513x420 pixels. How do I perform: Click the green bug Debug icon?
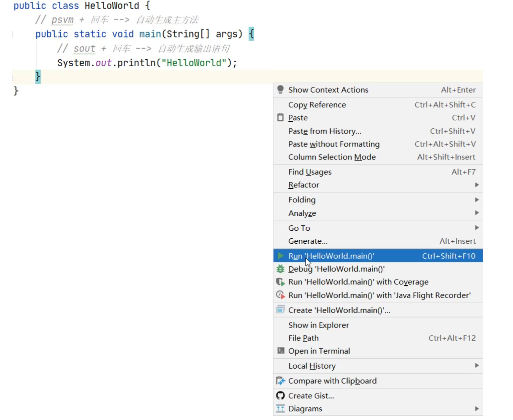pos(280,269)
